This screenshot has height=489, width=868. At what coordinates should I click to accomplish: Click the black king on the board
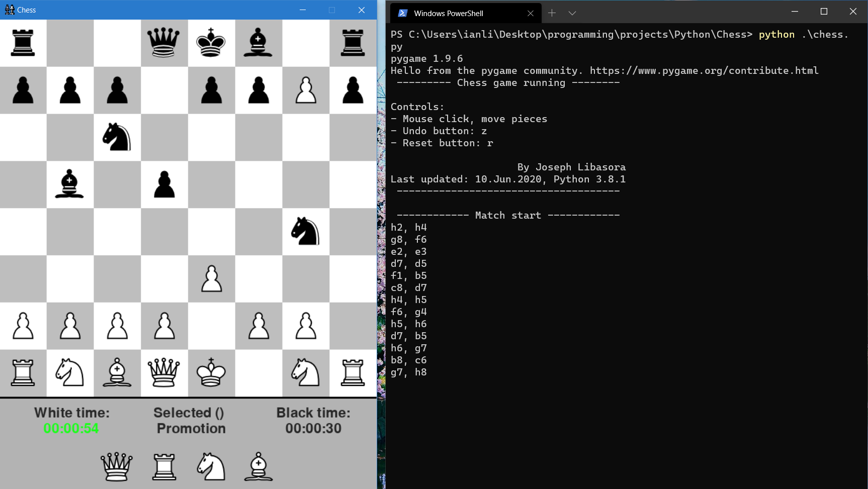coord(211,43)
